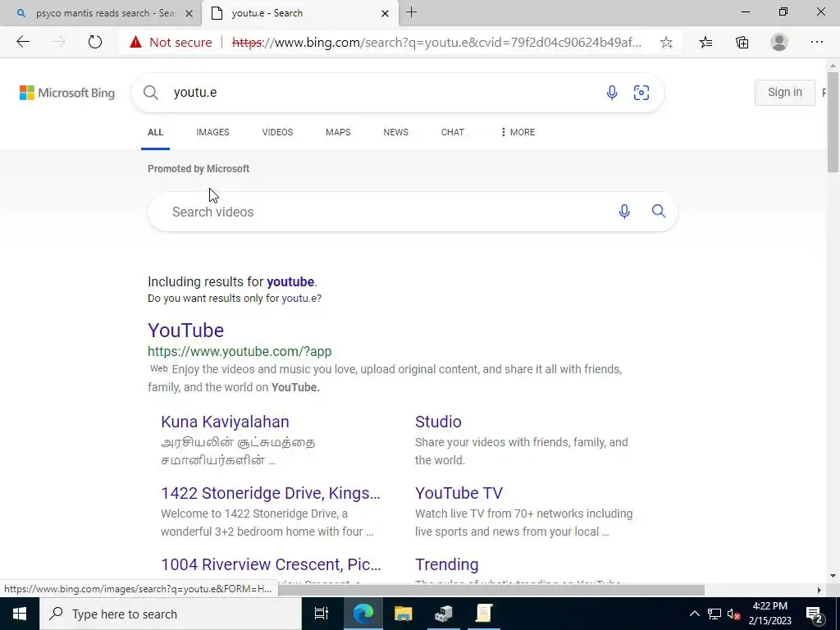Switch to the VIDEOS tab

(x=277, y=132)
